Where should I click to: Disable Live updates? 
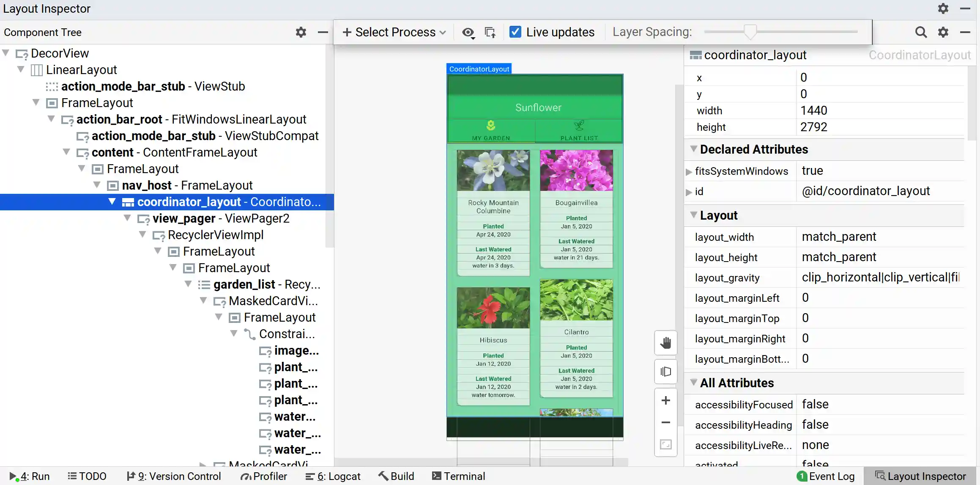pos(515,32)
